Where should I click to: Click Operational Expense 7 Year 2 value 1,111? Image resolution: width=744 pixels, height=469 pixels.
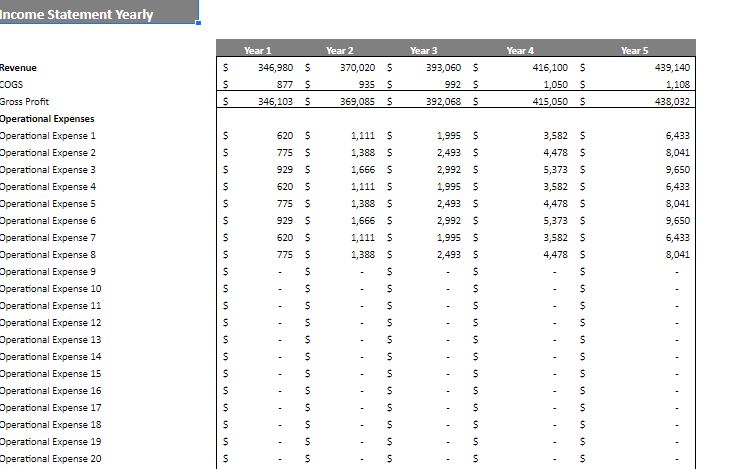[x=363, y=238]
